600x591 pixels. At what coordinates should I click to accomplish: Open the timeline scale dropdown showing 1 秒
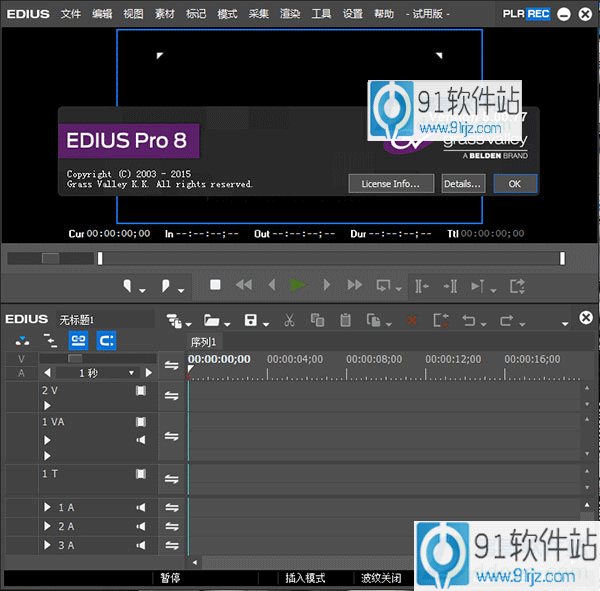132,373
